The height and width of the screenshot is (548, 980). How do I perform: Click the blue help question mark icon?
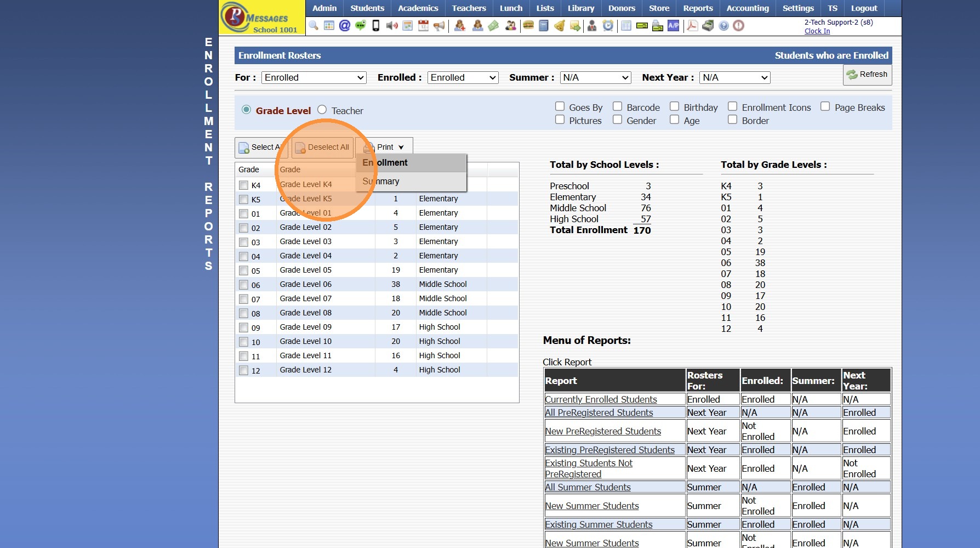tap(723, 26)
